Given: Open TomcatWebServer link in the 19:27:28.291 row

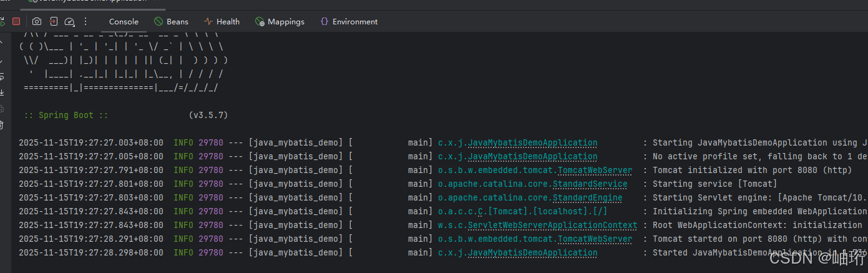Looking at the screenshot, I should pyautogui.click(x=595, y=239).
